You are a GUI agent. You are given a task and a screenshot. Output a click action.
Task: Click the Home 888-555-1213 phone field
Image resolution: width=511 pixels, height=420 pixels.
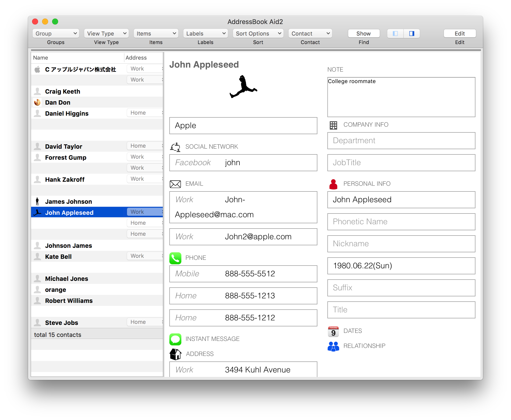243,296
